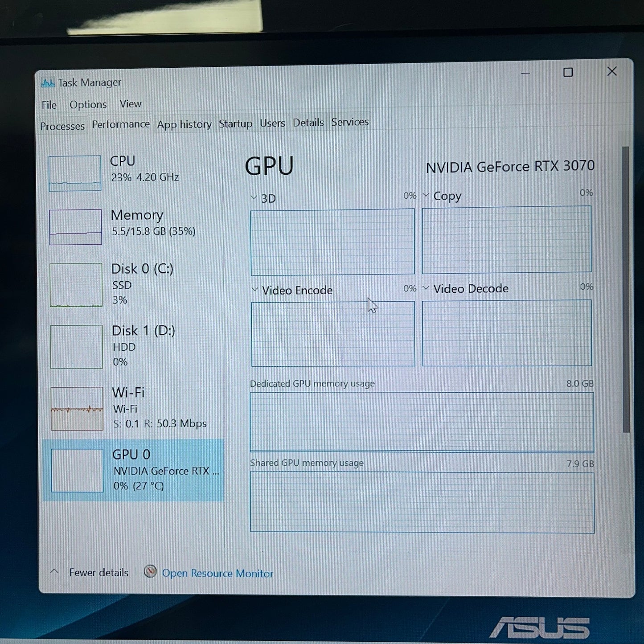The height and width of the screenshot is (644, 644).
Task: Select the CPU usage graph thumbnail
Action: (x=75, y=173)
